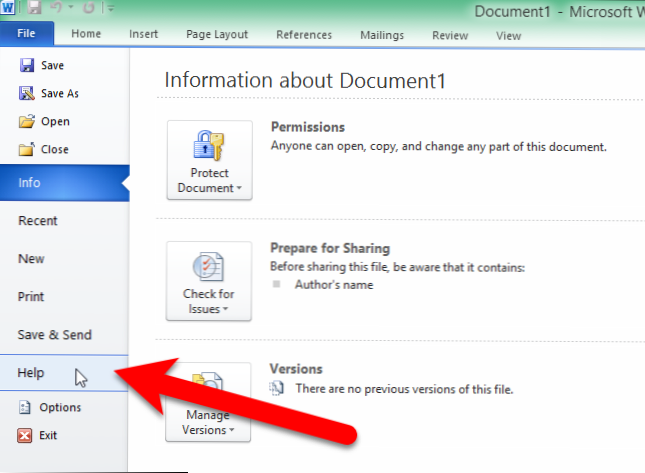Click the Close label in sidebar
Screen dimensions: 645x473
coord(55,149)
